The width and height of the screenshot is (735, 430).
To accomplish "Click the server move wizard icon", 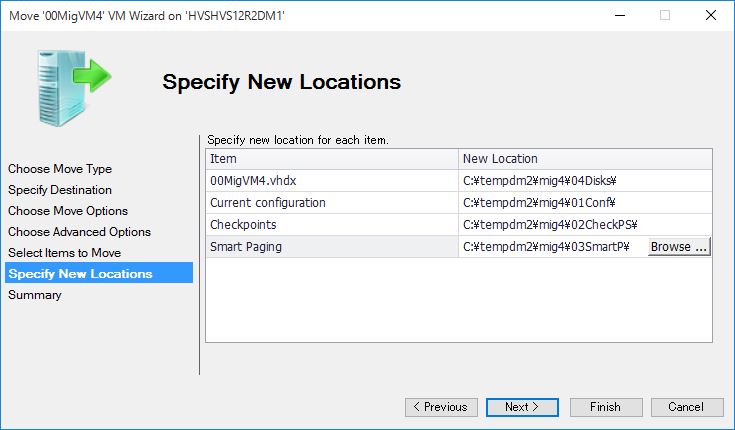I will point(74,88).
